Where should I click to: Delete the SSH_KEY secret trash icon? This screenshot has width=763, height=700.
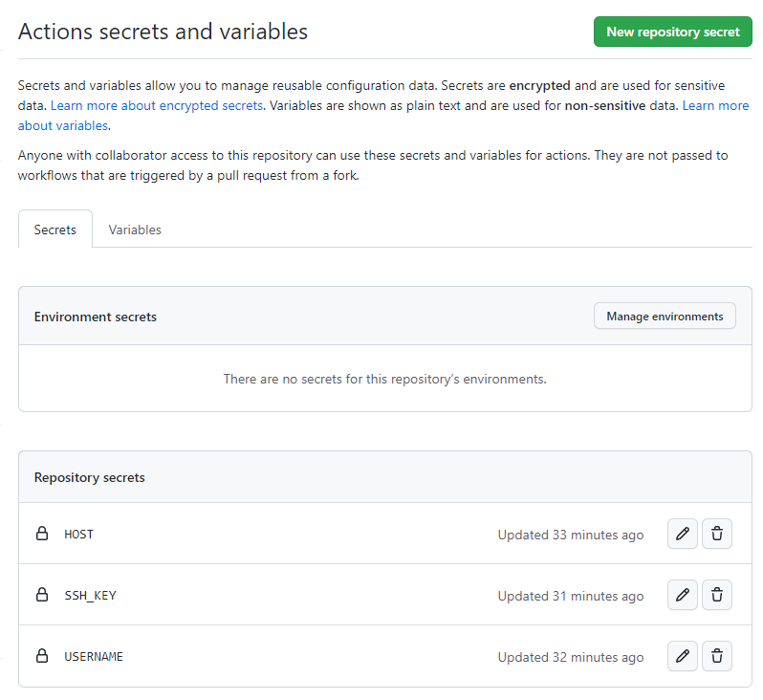tap(717, 596)
